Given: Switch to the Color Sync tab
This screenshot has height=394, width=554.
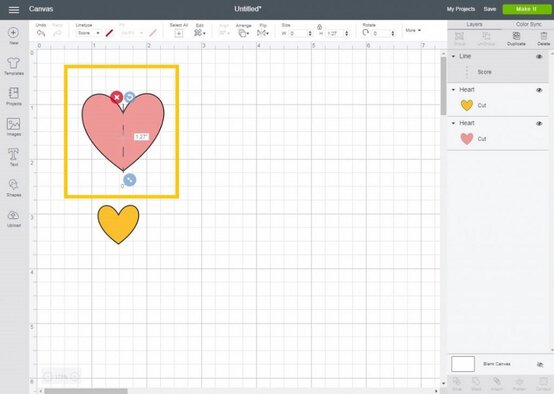Looking at the screenshot, I should (x=528, y=24).
